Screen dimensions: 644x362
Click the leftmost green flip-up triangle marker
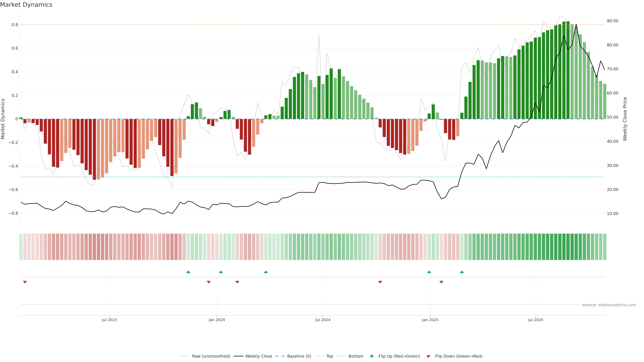point(188,272)
